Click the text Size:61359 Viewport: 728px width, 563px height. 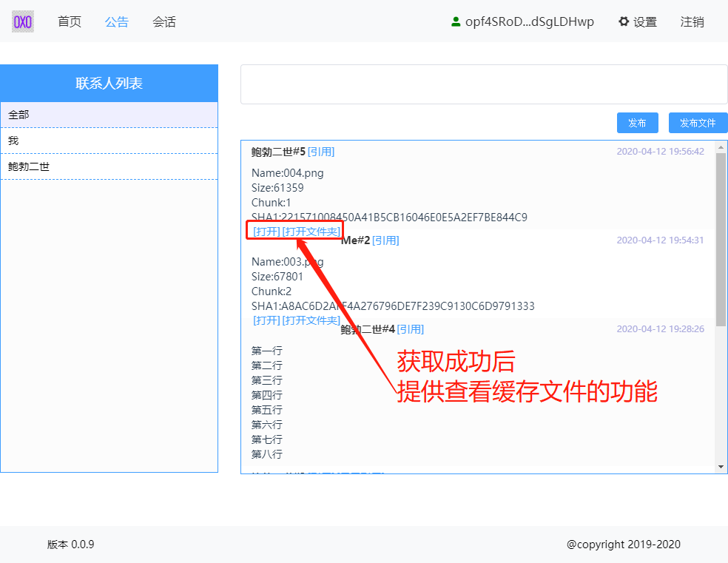point(277,188)
